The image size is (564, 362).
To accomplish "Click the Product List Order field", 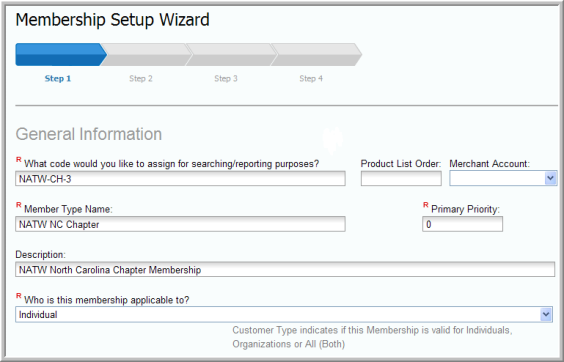I will coord(401,178).
